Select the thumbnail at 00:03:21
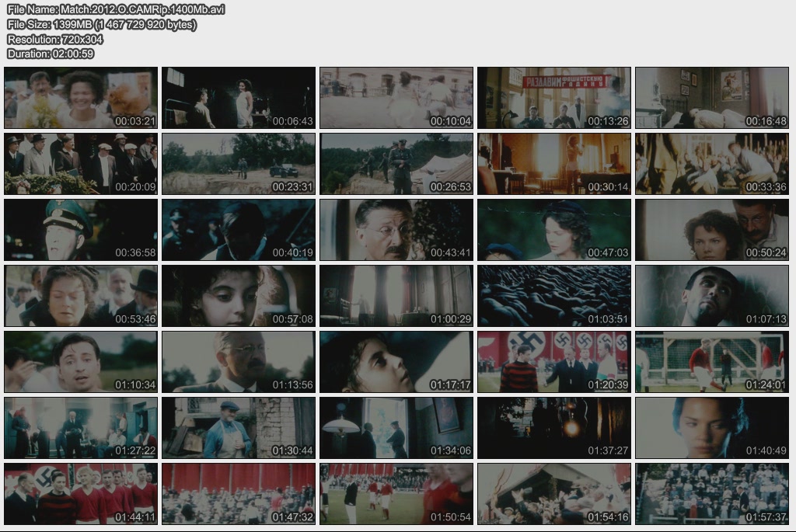This screenshot has width=796, height=532. click(x=81, y=97)
